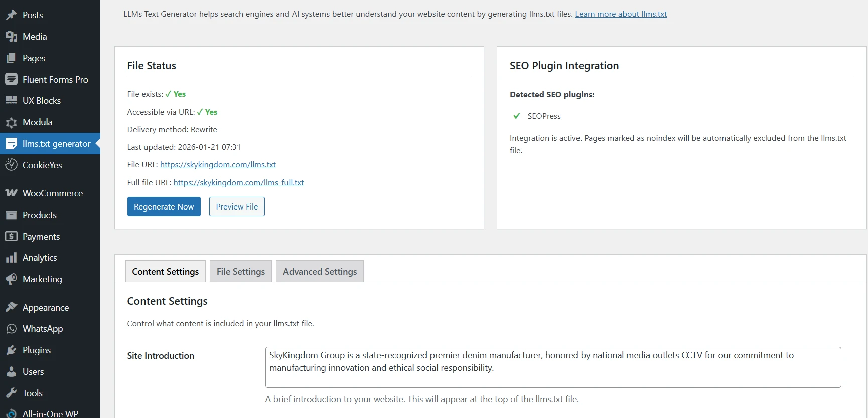This screenshot has width=868, height=418.
Task: Open CookieYes via its cookie icon
Action: click(11, 165)
